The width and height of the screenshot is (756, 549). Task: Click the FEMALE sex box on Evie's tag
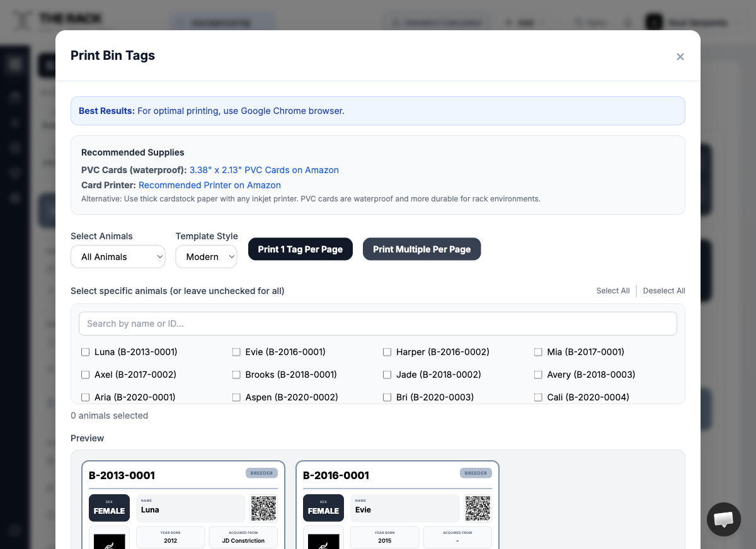coord(324,508)
